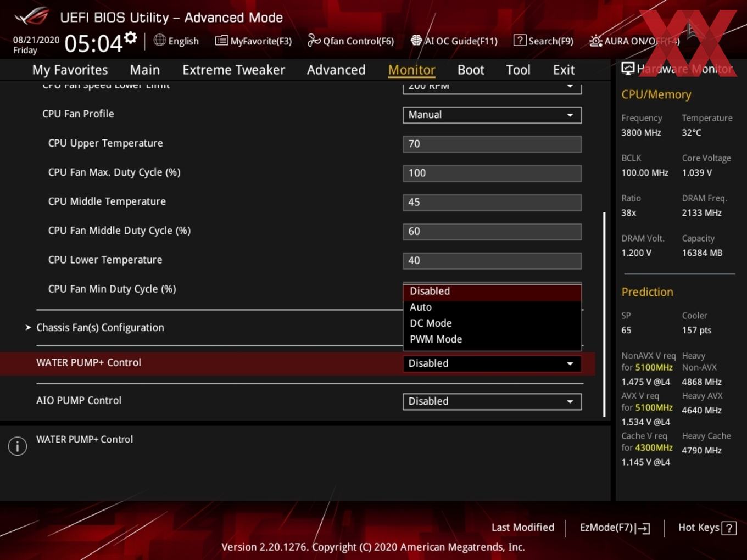Click the 3800 MHz frequency value
Image resolution: width=747 pixels, height=560 pixels.
tap(641, 132)
